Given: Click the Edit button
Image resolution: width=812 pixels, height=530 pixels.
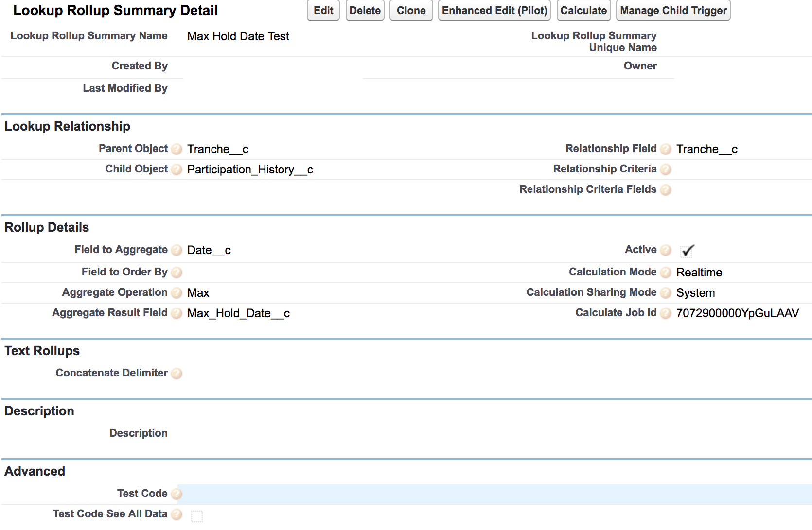Looking at the screenshot, I should (x=322, y=10).
